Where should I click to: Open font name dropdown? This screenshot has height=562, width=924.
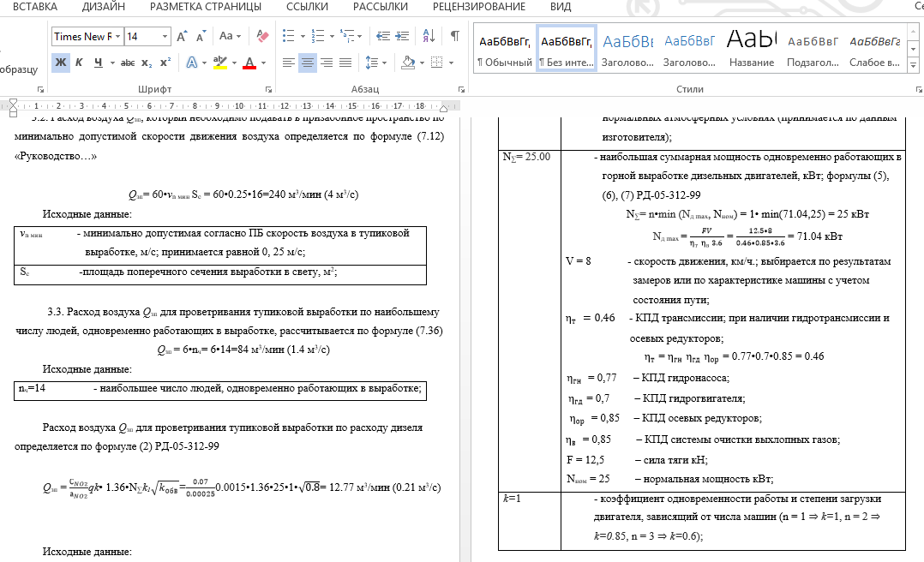tap(118, 37)
